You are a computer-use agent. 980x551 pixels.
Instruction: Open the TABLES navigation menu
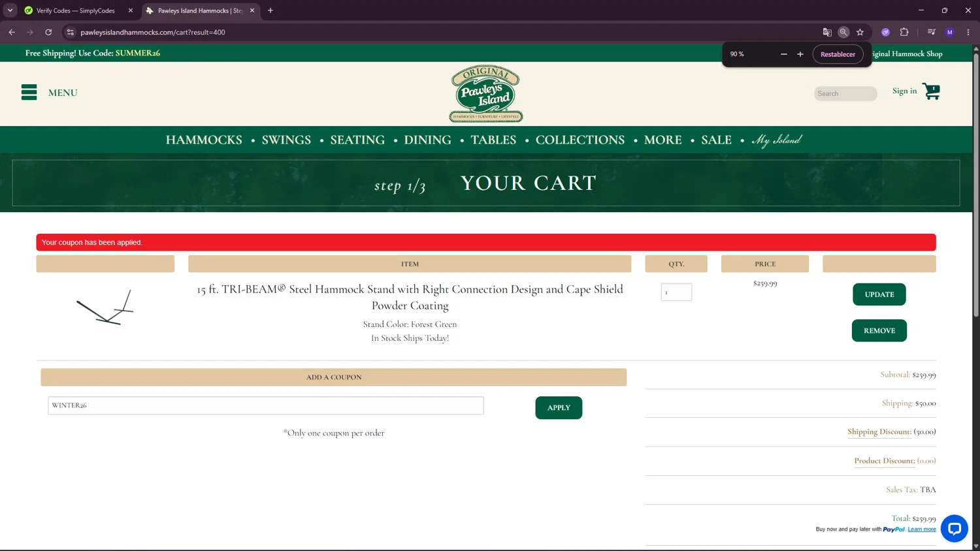493,140
